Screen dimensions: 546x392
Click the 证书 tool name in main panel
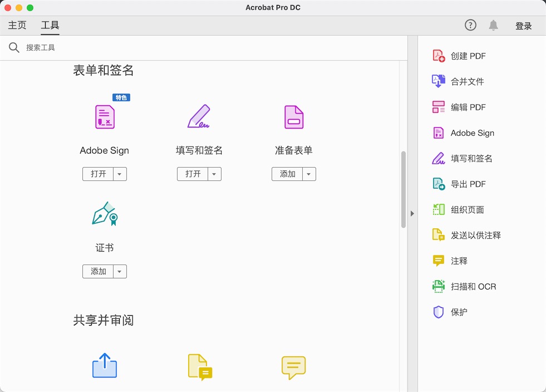pos(105,248)
